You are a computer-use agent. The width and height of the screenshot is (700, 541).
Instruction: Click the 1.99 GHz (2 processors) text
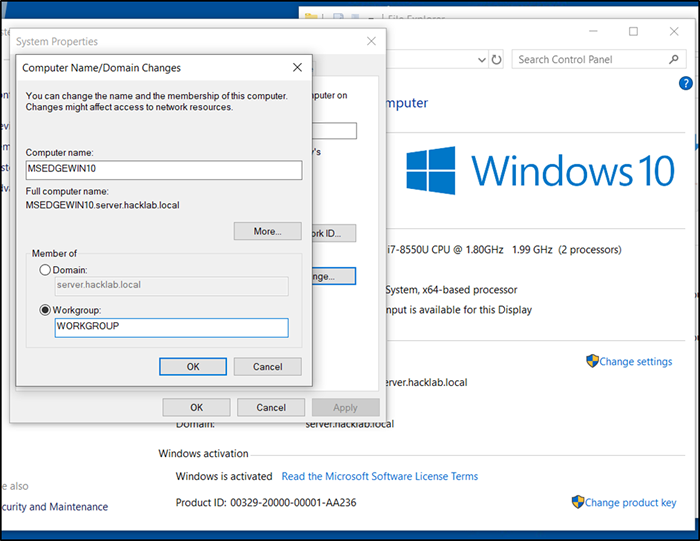click(567, 250)
